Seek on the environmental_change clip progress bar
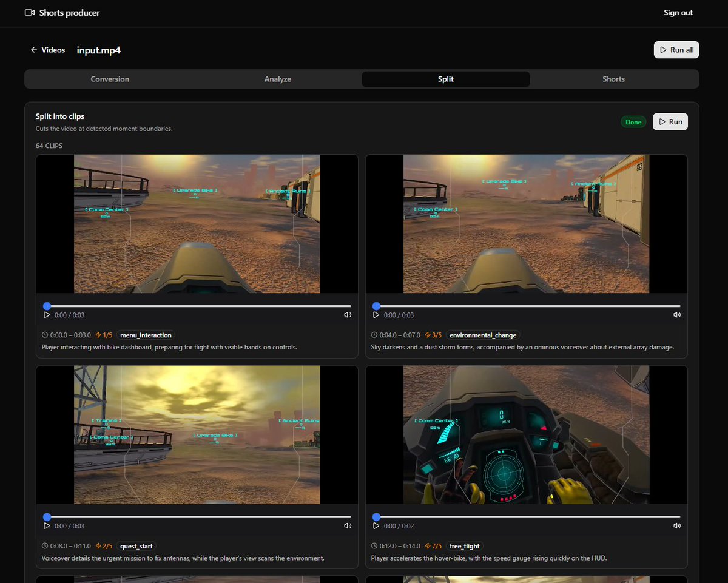728x583 pixels. (x=527, y=306)
